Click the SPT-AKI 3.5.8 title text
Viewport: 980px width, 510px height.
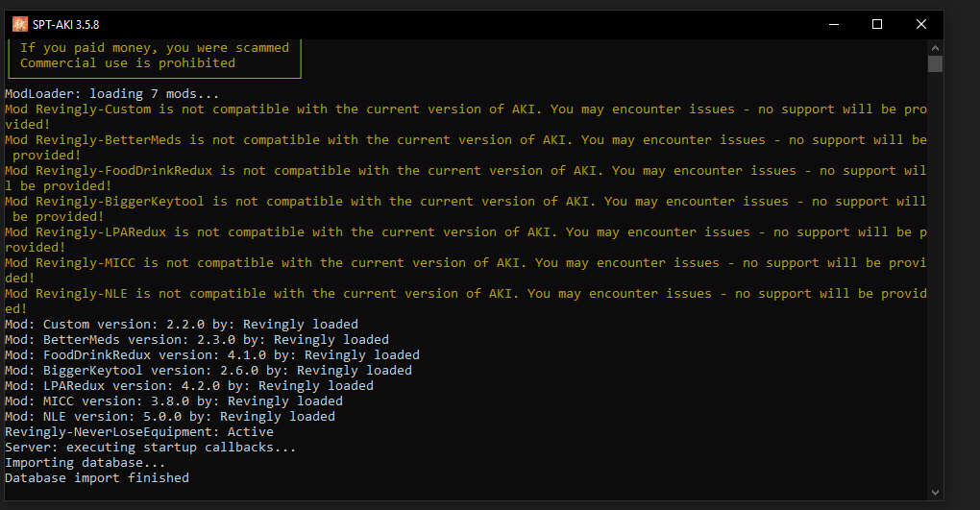tap(65, 24)
